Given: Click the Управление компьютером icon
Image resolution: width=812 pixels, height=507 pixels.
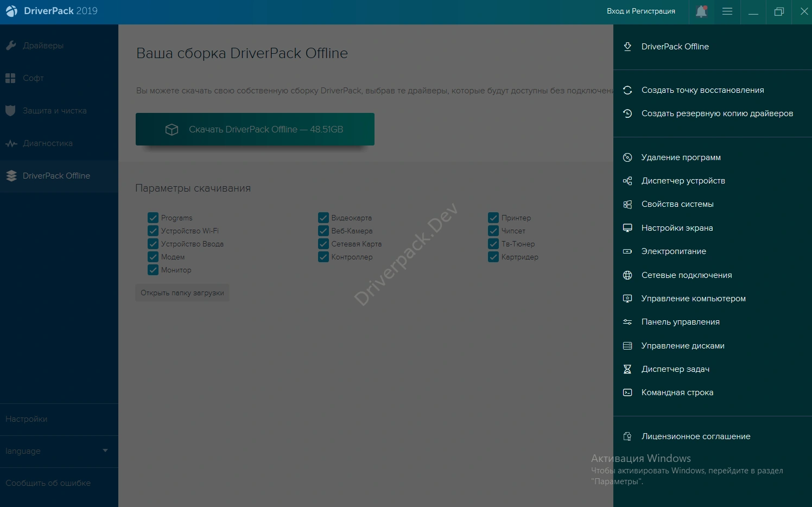Looking at the screenshot, I should coord(627,299).
